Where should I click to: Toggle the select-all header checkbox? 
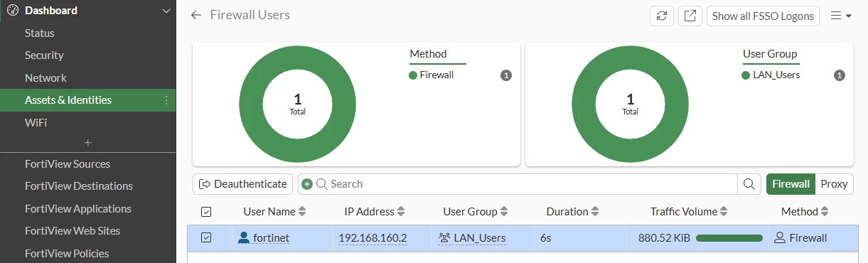click(x=206, y=212)
